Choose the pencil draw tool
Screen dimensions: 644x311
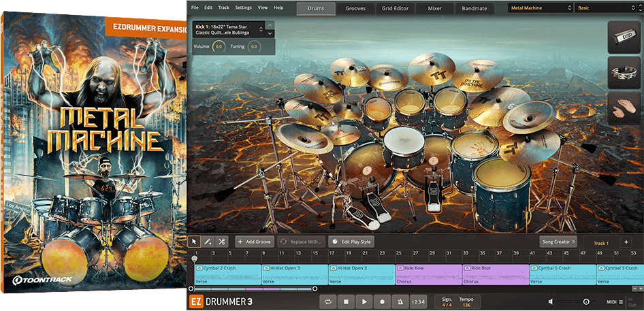coord(208,242)
